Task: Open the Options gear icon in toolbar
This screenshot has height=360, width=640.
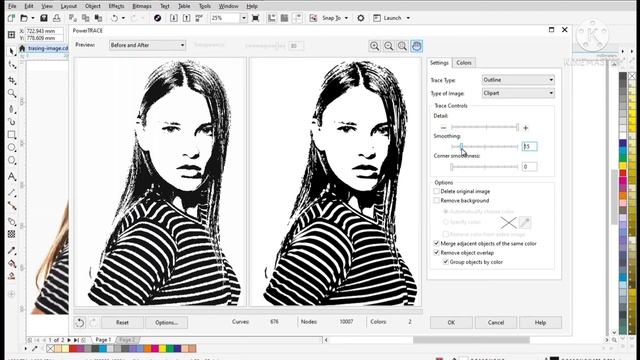Action: click(x=361, y=18)
